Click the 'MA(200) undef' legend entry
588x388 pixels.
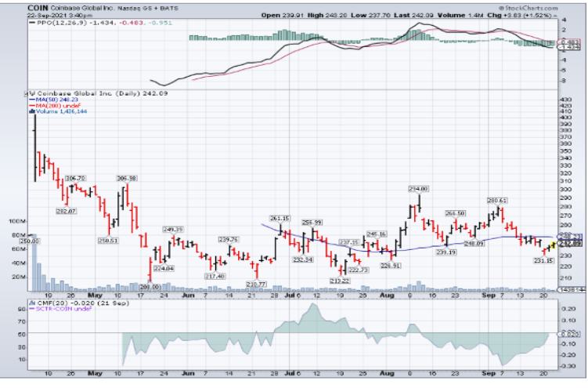coord(55,106)
